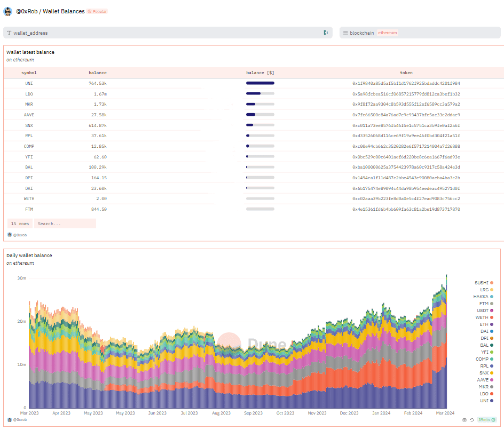The image size is (504, 430).
Task: Open the Daily wallet balance chart title link
Action: click(29, 256)
